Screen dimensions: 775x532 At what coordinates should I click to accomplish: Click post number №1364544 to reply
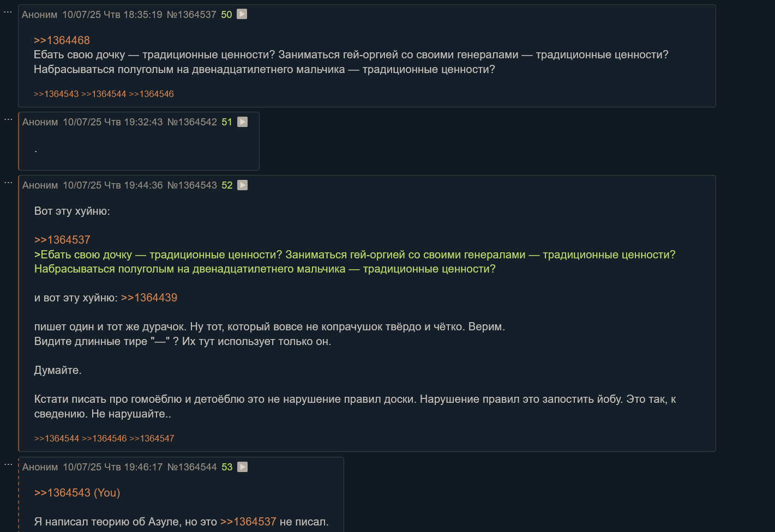click(192, 467)
